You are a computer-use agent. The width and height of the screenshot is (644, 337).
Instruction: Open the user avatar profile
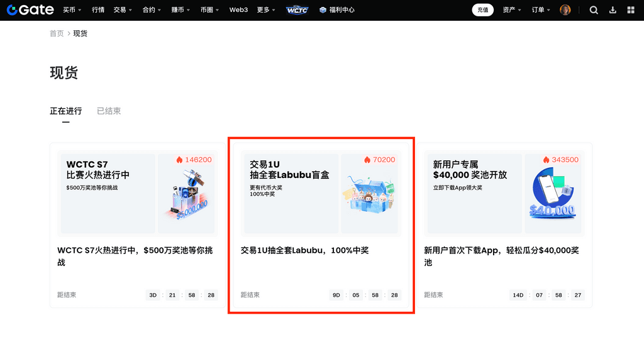[565, 10]
